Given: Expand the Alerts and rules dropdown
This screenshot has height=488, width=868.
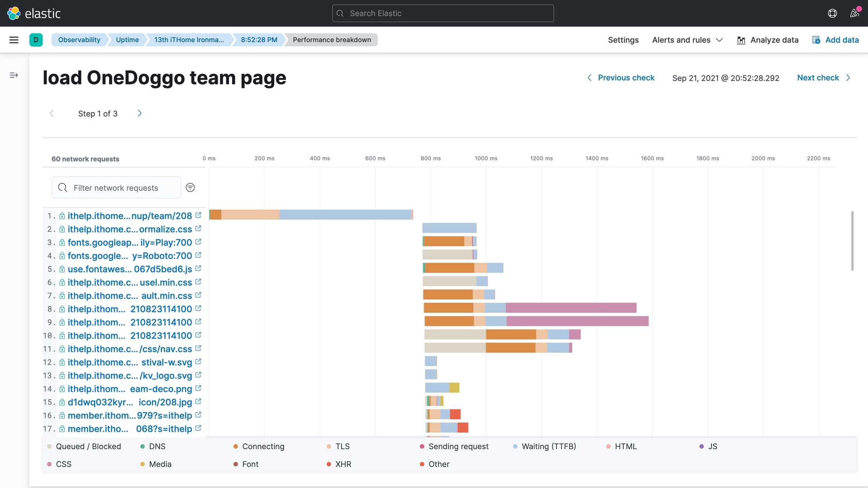Looking at the screenshot, I should pos(688,40).
